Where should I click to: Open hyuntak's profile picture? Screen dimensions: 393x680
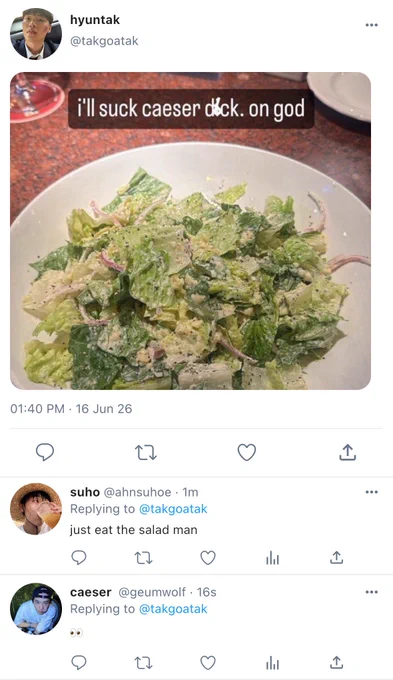(36, 33)
